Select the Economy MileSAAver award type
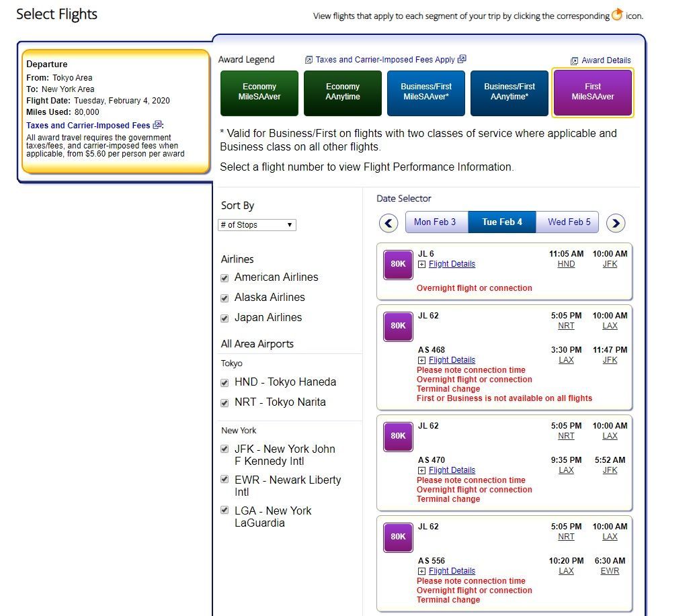Image resolution: width=693 pixels, height=616 pixels. click(259, 93)
